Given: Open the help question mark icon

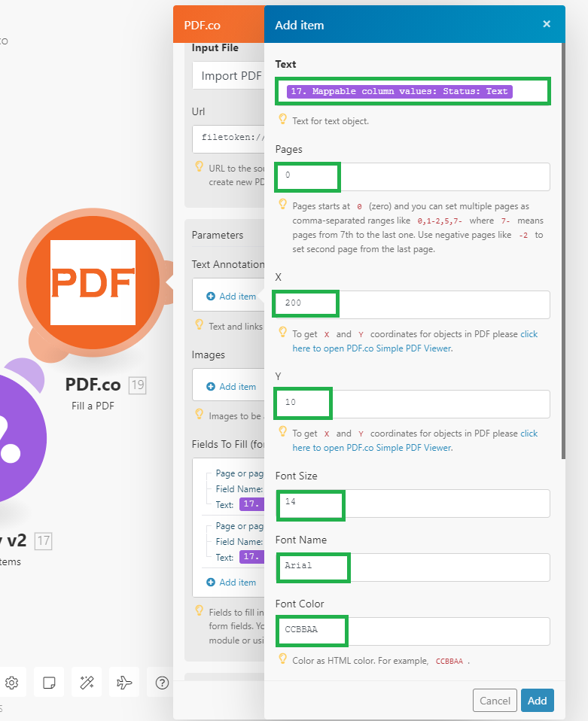Looking at the screenshot, I should click(x=161, y=683).
